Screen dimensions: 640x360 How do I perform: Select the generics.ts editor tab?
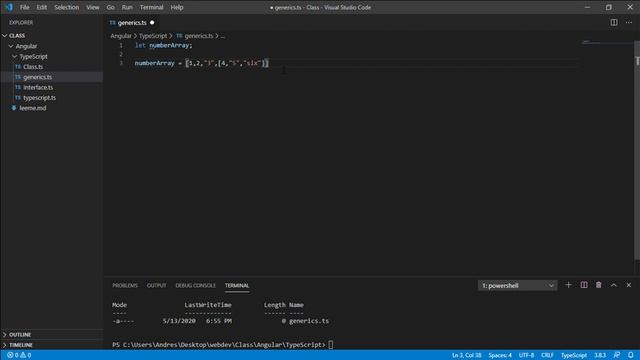[132, 22]
